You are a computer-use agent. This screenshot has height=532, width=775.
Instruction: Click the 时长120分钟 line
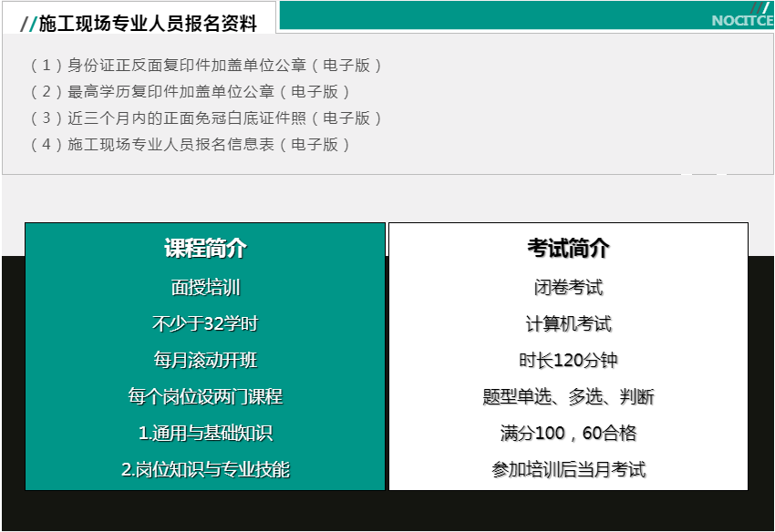(x=568, y=360)
